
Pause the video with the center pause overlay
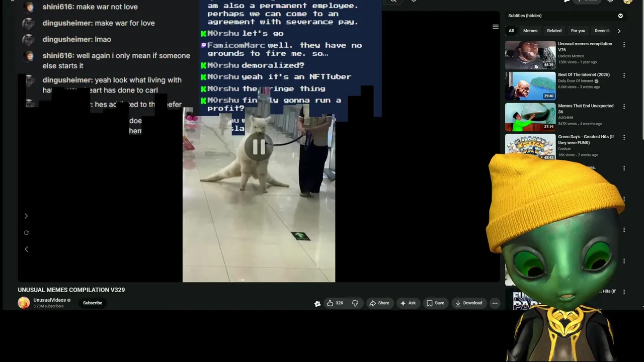coord(259,147)
